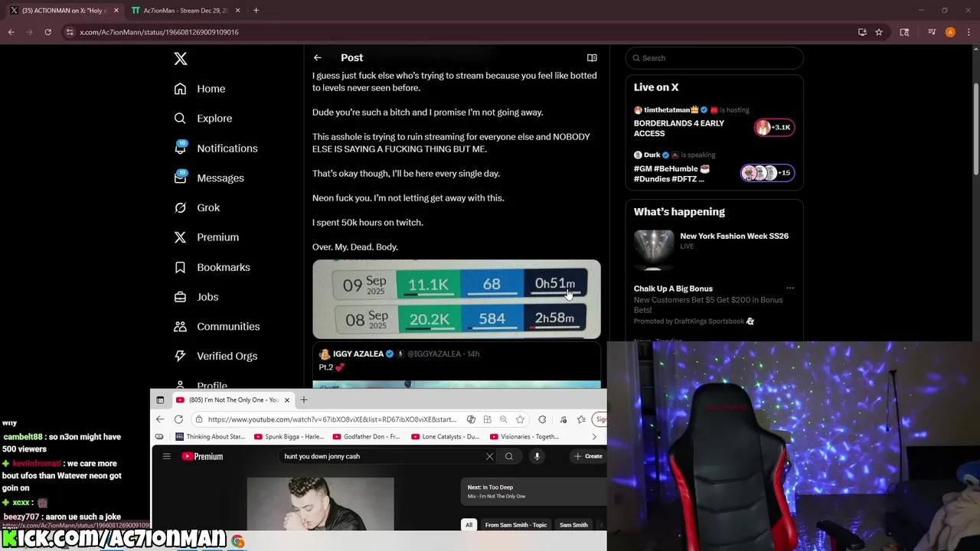980x551 pixels.
Task: Open reader view icon beside Post
Action: pos(592,57)
